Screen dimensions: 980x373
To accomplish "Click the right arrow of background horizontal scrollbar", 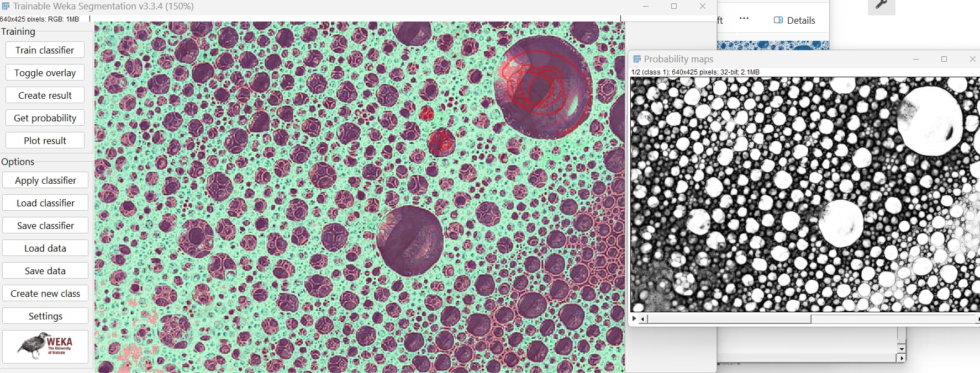I will point(902,358).
